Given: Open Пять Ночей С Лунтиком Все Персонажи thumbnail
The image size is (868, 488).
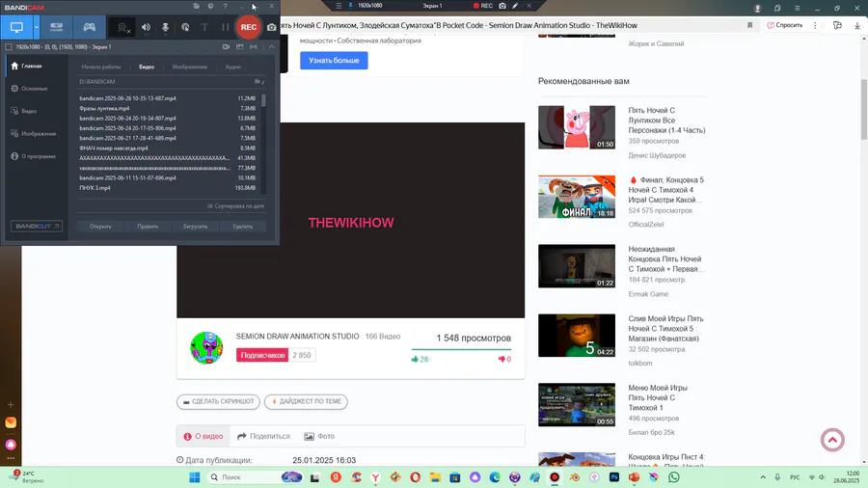Looking at the screenshot, I should tap(577, 127).
